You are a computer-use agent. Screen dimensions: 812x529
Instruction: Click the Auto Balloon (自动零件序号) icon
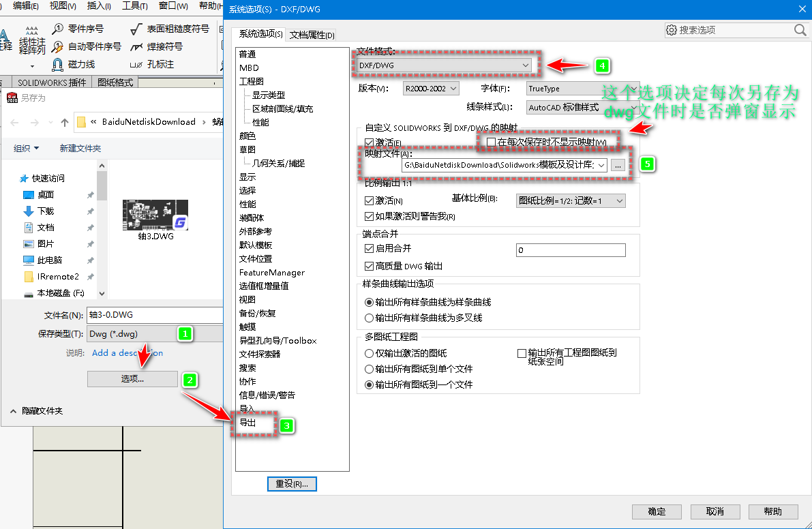[58, 46]
